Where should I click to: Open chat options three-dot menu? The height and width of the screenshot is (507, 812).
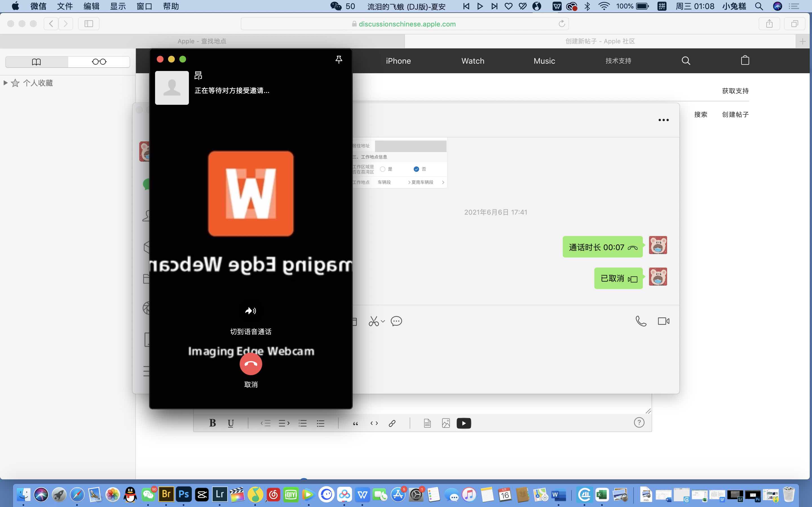point(663,120)
